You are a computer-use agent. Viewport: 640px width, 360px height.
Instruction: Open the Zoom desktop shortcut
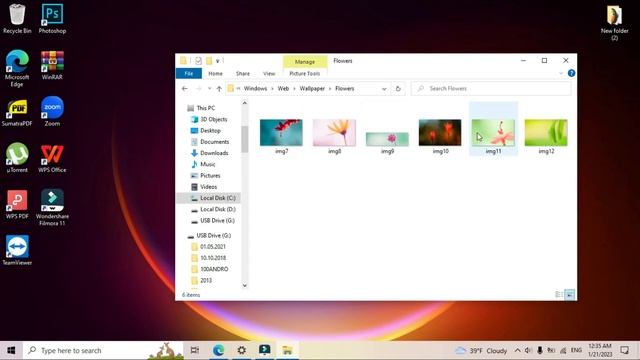tap(52, 112)
